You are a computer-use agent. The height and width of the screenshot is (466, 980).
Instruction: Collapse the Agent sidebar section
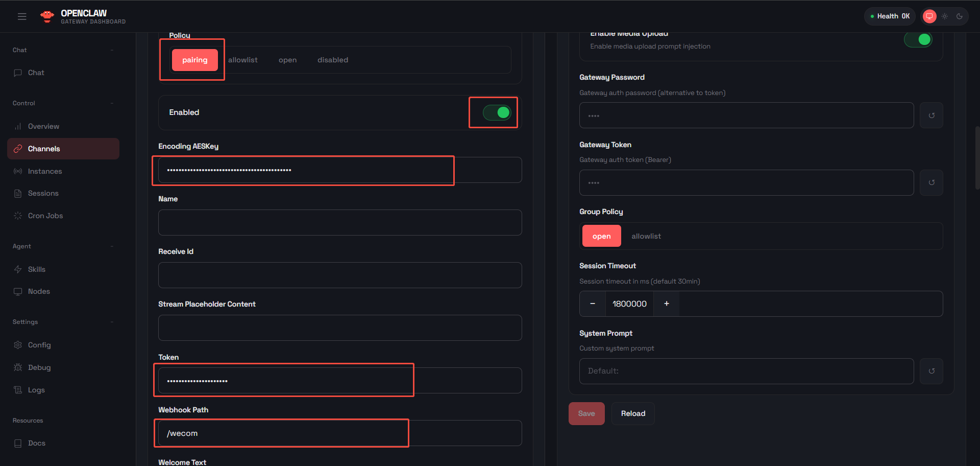point(112,246)
